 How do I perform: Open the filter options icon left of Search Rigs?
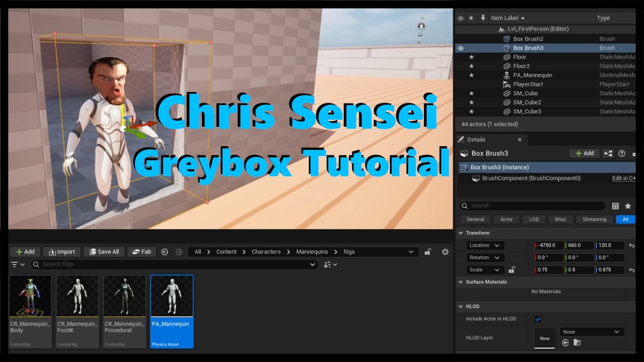pos(18,264)
